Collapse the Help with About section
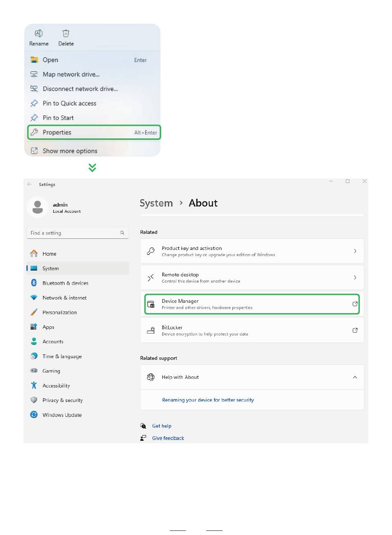The width and height of the screenshot is (392, 535). click(355, 377)
